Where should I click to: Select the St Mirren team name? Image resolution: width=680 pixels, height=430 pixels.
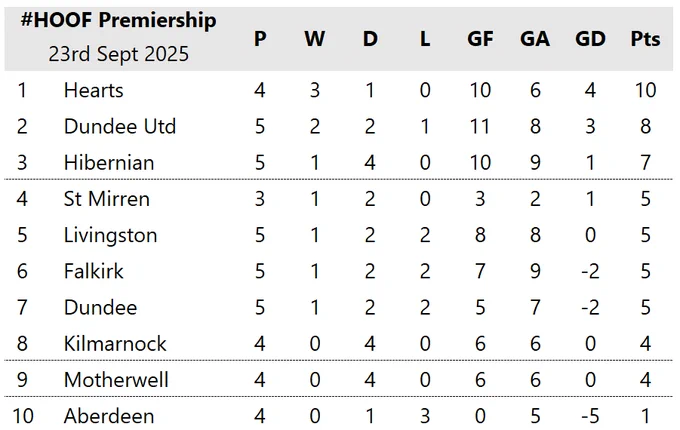107,199
